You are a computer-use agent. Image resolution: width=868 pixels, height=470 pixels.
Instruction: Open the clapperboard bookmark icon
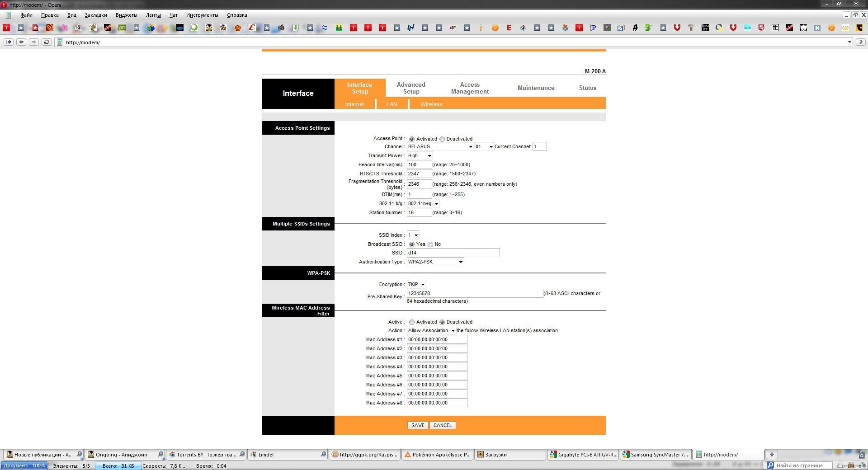281,28
